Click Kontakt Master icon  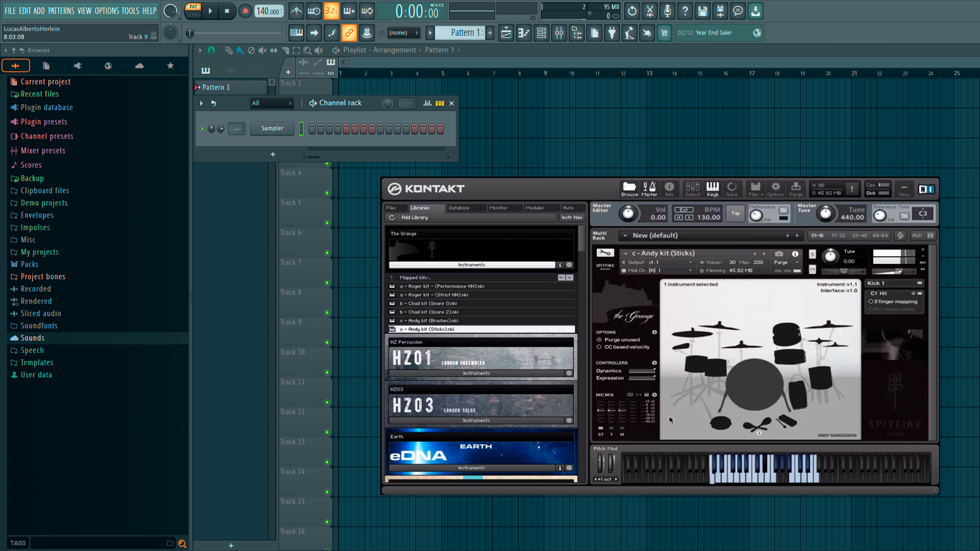point(649,189)
